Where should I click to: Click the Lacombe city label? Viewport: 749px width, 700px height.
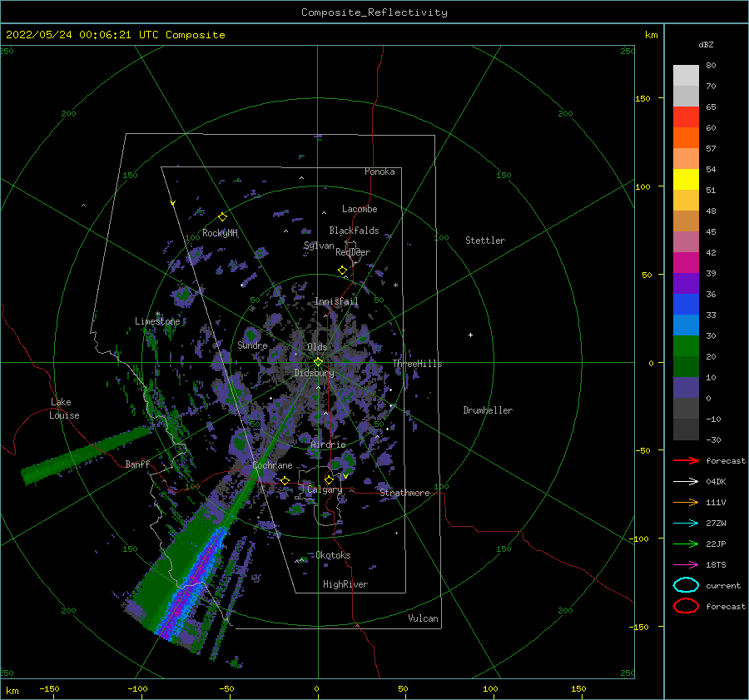click(360, 209)
